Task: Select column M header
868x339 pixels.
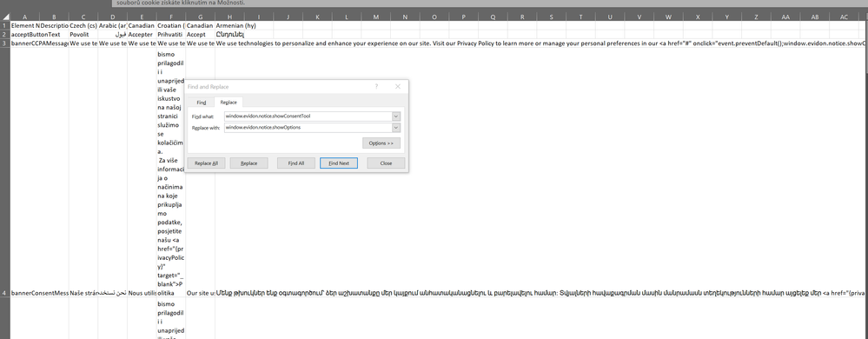Action: pos(376,17)
